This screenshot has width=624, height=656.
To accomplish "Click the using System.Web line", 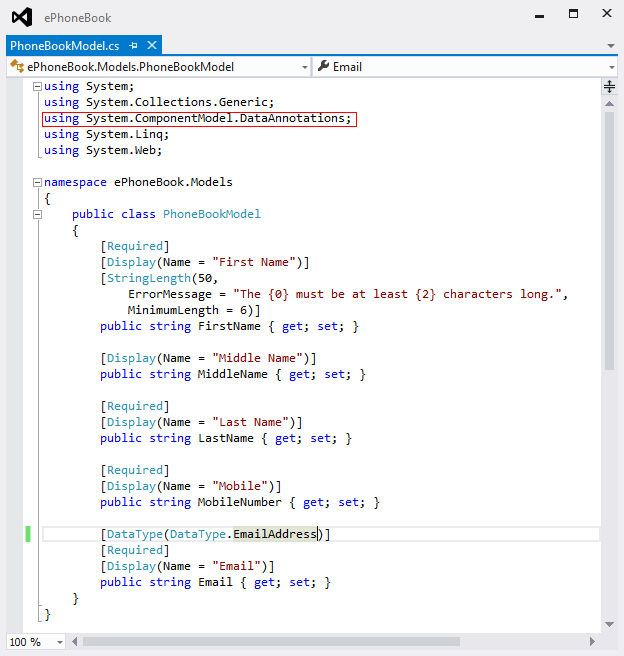I will coord(103,151).
